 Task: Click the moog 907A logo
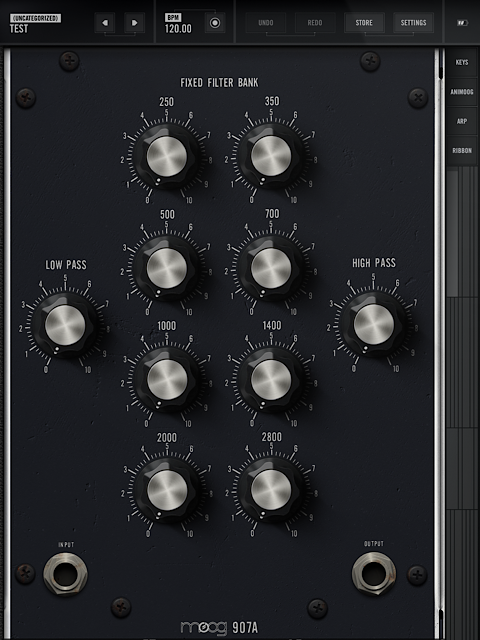219,628
